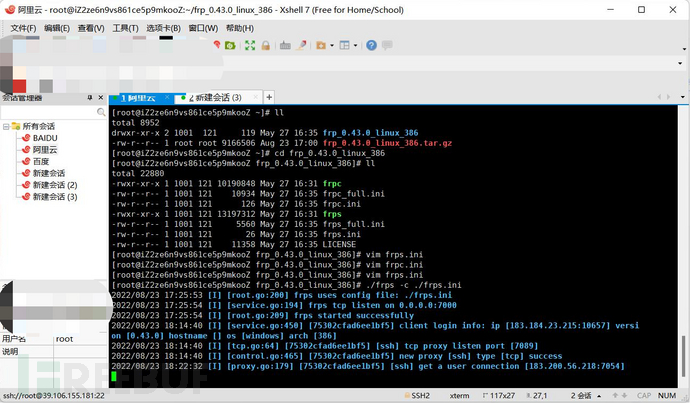Open the 编辑(E) menu
This screenshot has height=403, width=690.
tap(57, 28)
